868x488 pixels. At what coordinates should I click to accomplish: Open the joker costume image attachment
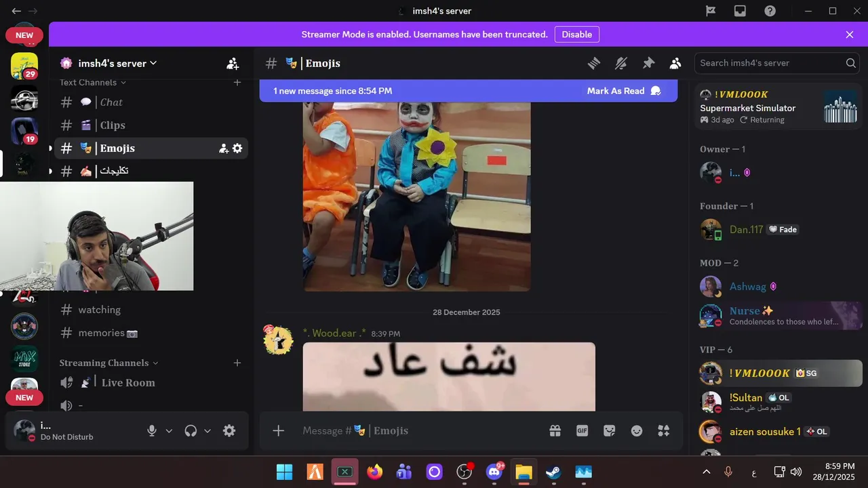coord(416,197)
